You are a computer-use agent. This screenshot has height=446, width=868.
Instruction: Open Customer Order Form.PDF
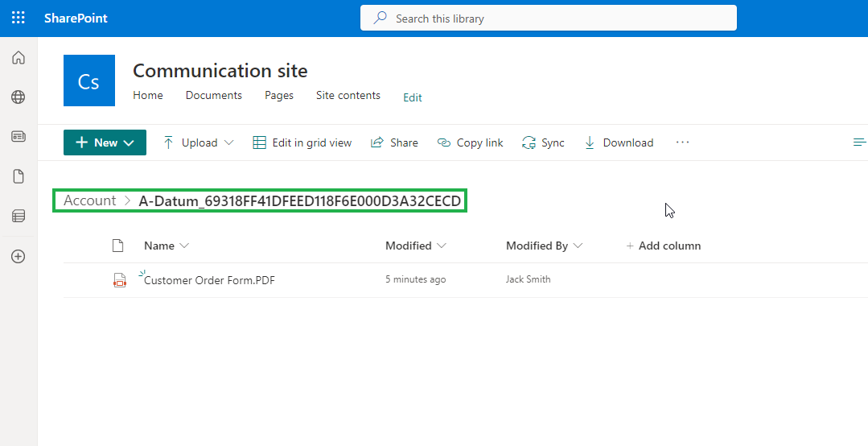click(x=209, y=280)
